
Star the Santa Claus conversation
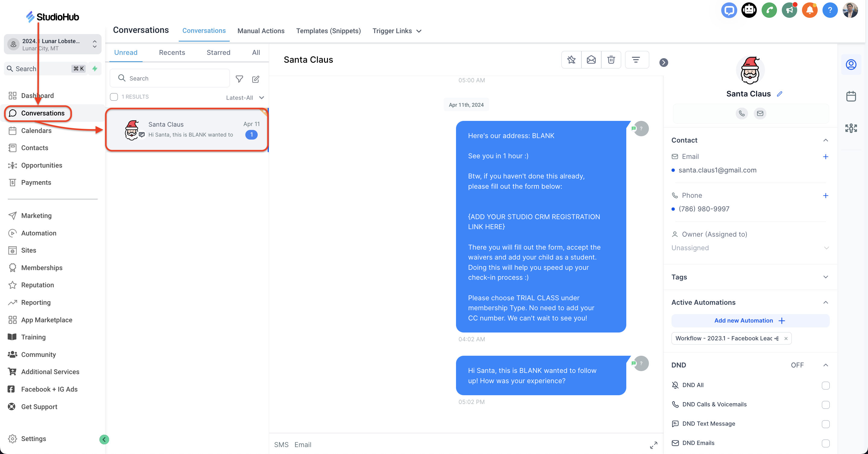tap(571, 60)
